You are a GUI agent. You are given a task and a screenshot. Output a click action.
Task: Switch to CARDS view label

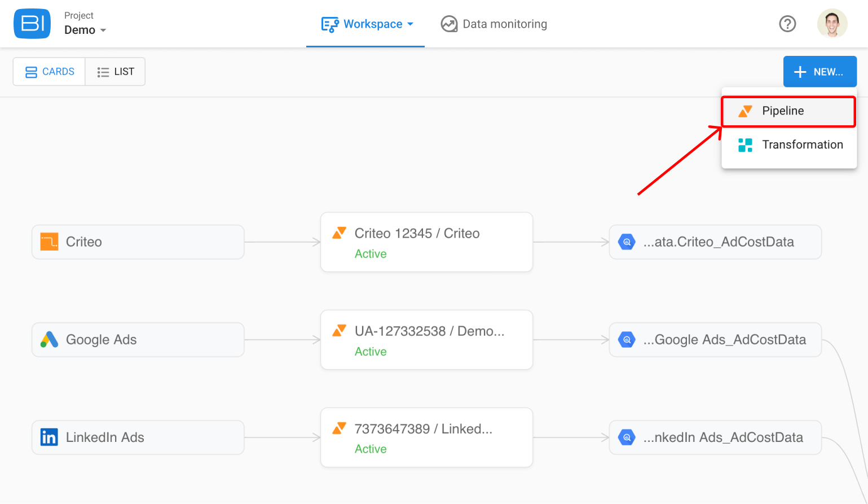(x=58, y=72)
